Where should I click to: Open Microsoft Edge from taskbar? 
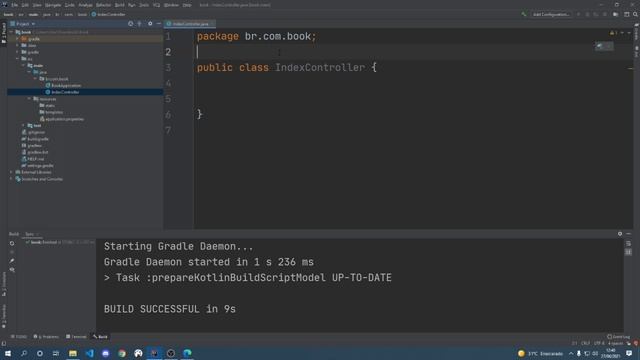click(187, 353)
